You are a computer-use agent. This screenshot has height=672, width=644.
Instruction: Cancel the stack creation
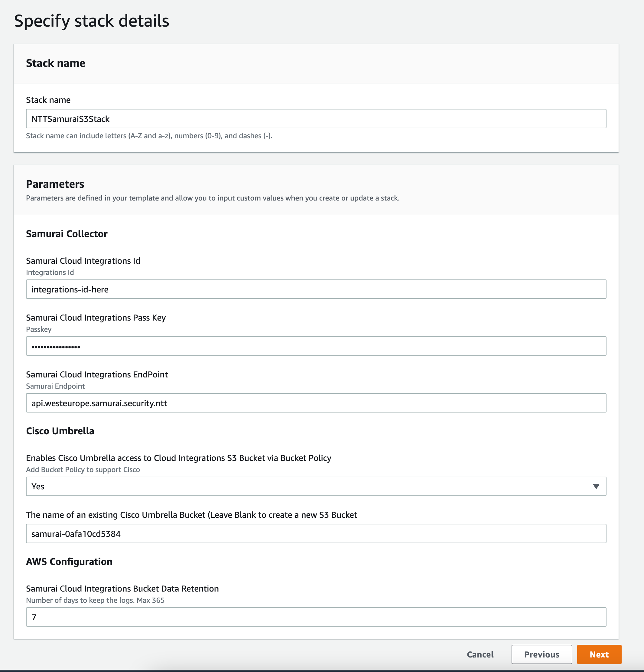(480, 654)
